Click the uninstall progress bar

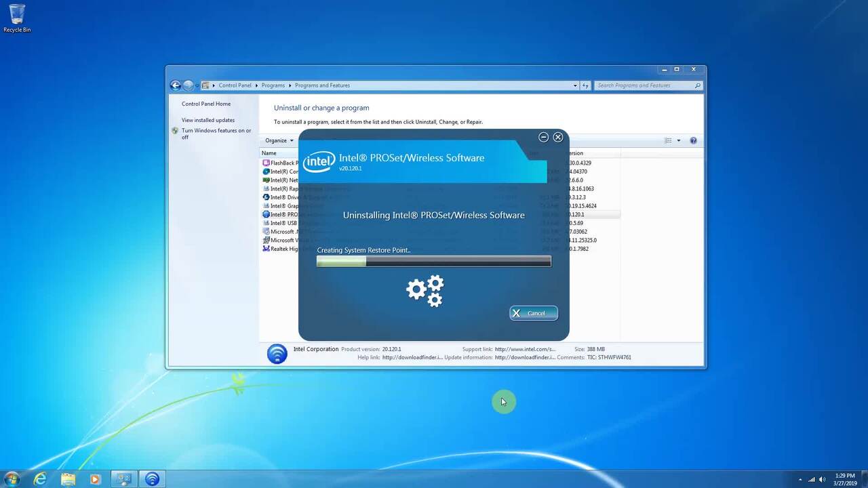pyautogui.click(x=434, y=262)
